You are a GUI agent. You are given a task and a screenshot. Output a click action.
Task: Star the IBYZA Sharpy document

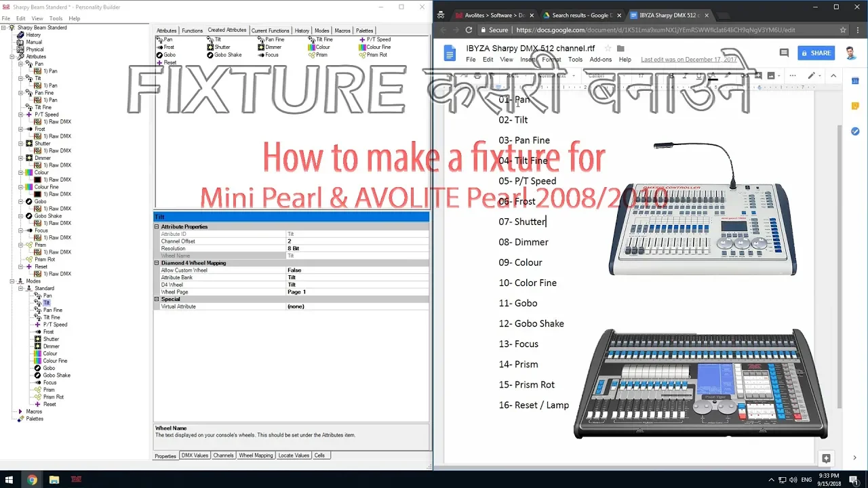pyautogui.click(x=608, y=49)
